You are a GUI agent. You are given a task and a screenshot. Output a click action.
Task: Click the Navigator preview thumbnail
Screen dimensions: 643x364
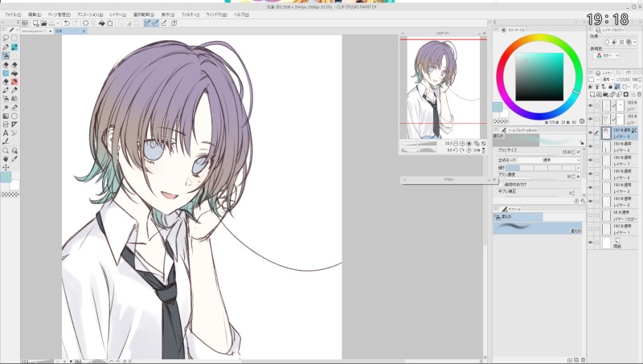[x=444, y=89]
